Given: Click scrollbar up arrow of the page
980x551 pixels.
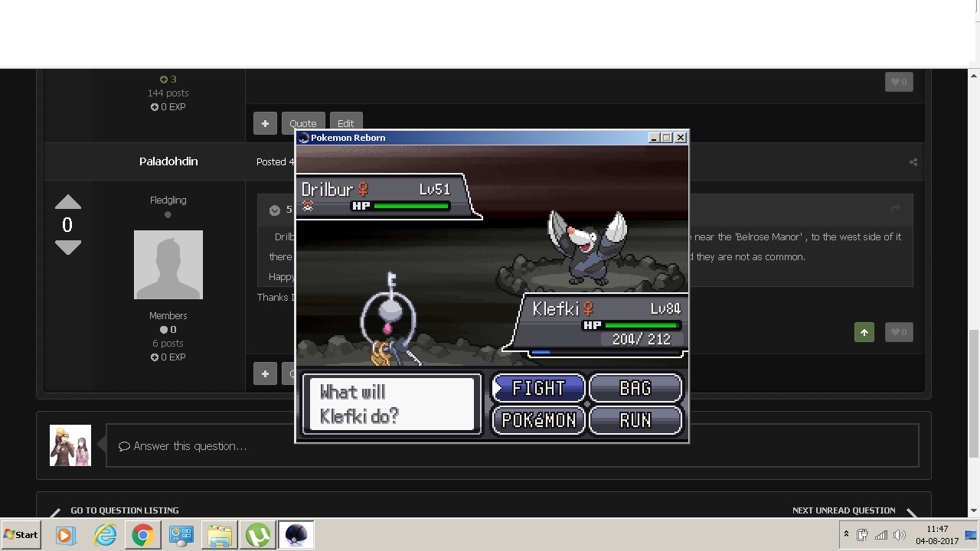Looking at the screenshot, I should 974,75.
